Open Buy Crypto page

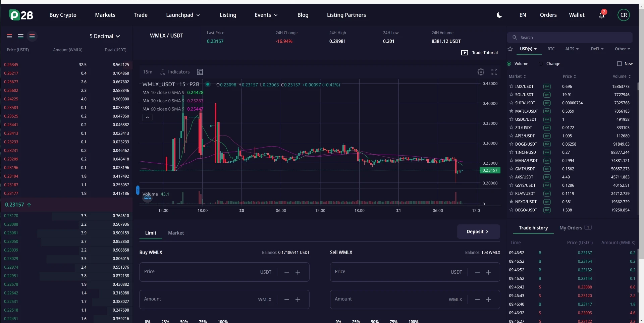(63, 15)
